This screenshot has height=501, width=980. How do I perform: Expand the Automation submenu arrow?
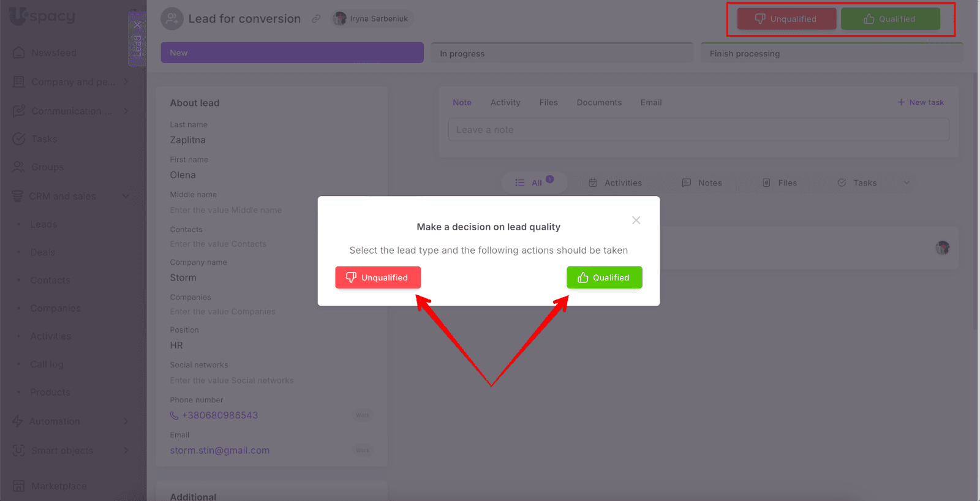[x=126, y=421]
